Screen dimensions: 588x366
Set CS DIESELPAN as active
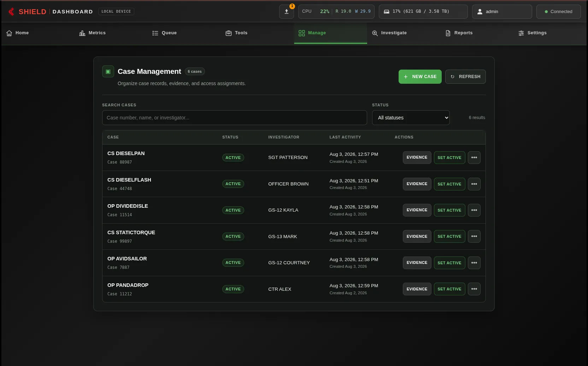[449, 158]
